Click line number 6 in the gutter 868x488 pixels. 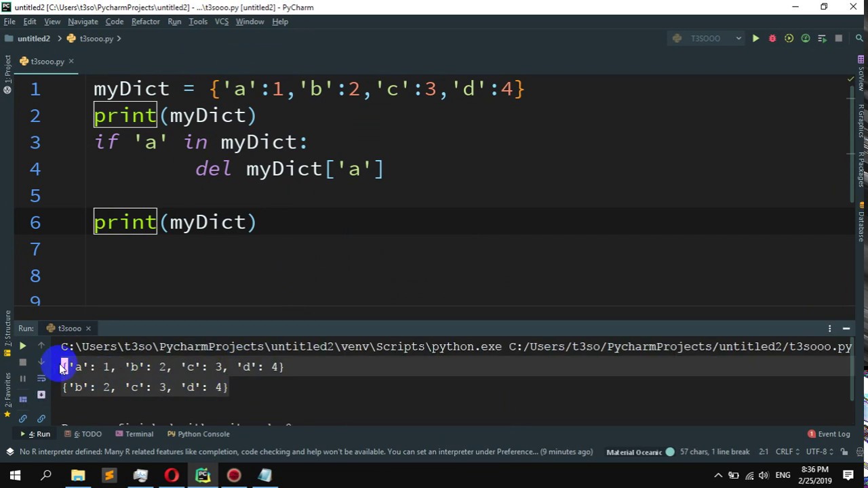(x=35, y=222)
